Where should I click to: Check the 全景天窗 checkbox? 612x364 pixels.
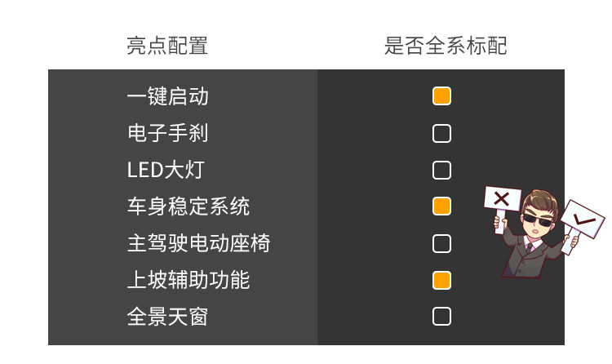(x=441, y=317)
